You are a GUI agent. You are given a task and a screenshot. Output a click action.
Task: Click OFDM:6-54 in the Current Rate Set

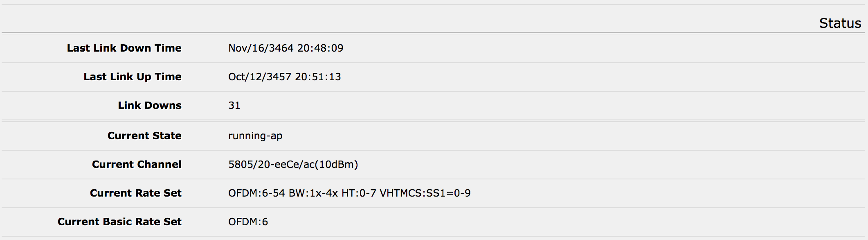point(256,193)
